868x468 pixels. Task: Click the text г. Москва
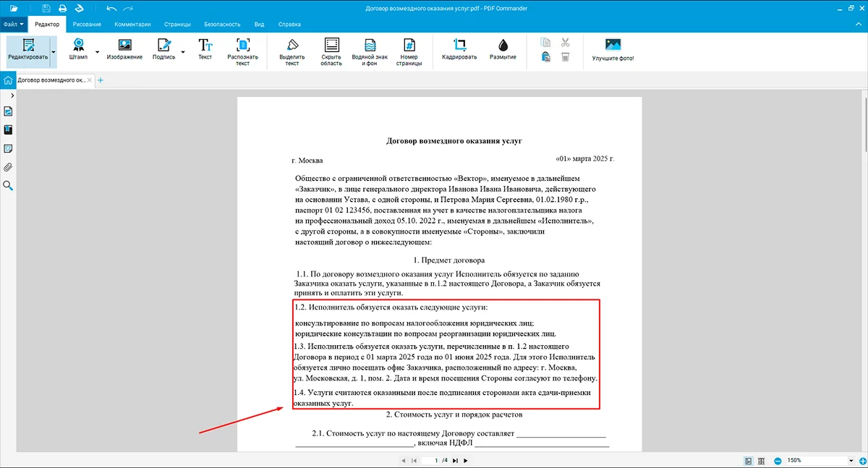pos(307,161)
